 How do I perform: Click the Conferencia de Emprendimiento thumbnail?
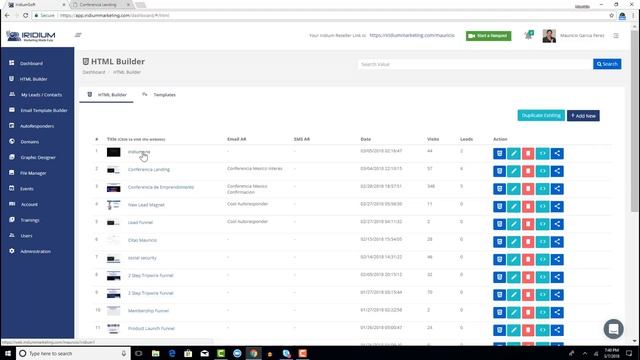[113, 188]
